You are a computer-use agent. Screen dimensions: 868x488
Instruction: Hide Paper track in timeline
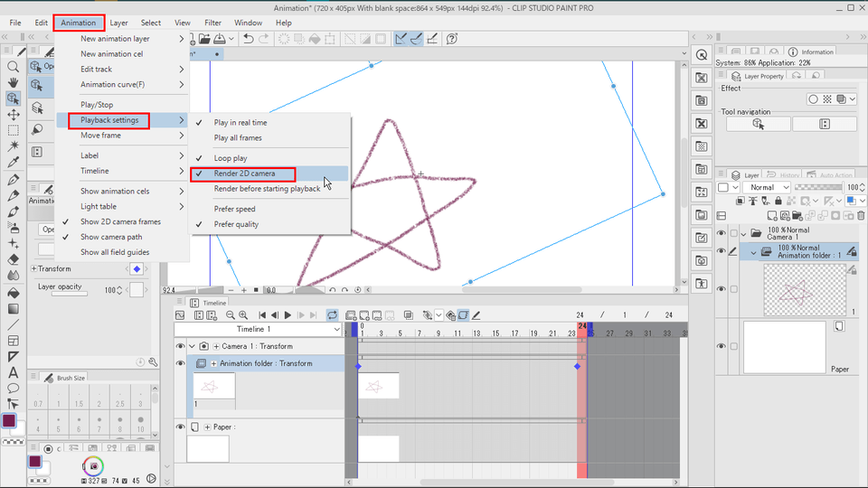pyautogui.click(x=181, y=427)
